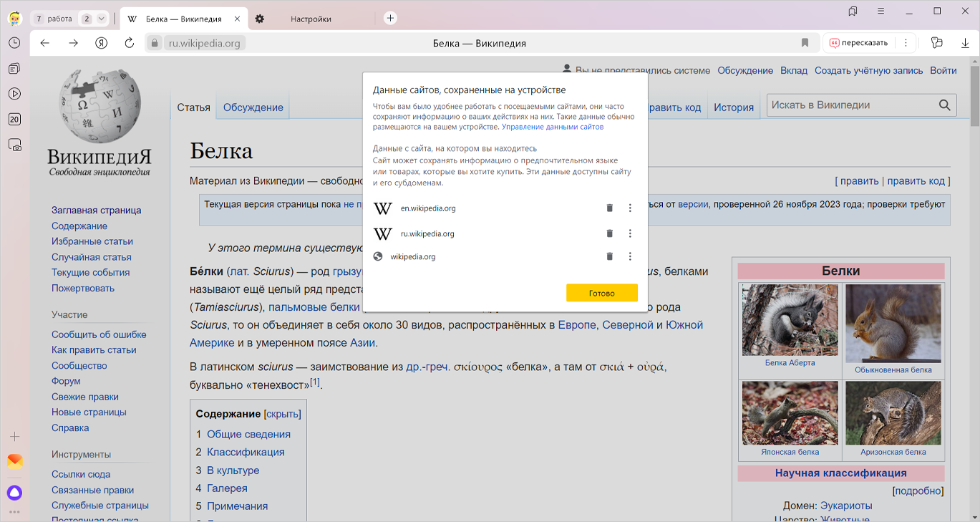Screen dimensions: 980x522
Task: Click the Войти link
Action: coord(943,70)
